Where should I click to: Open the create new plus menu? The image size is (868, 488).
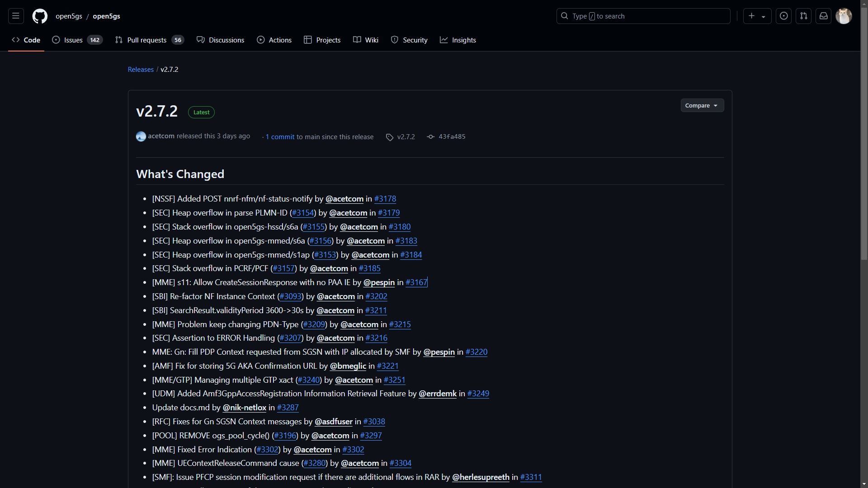757,16
